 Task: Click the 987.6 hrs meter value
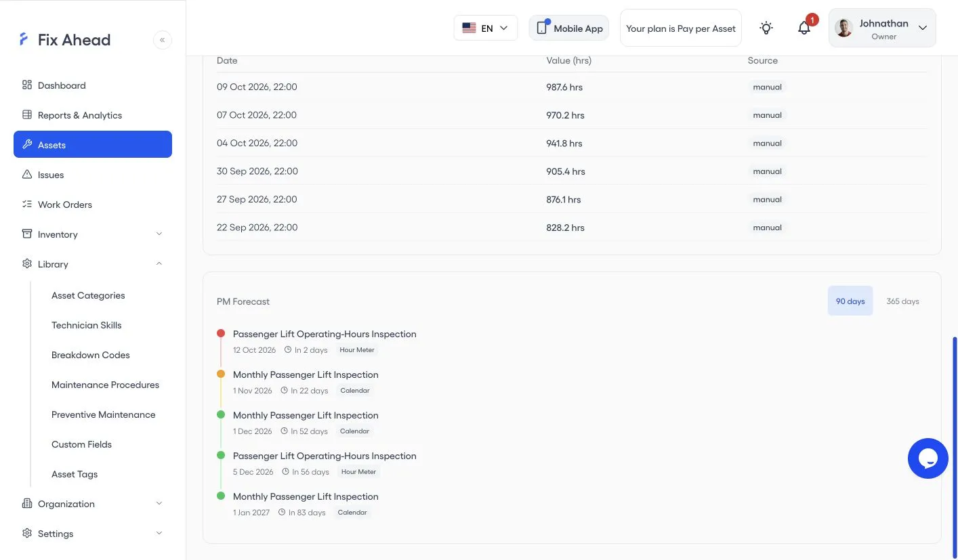point(564,87)
